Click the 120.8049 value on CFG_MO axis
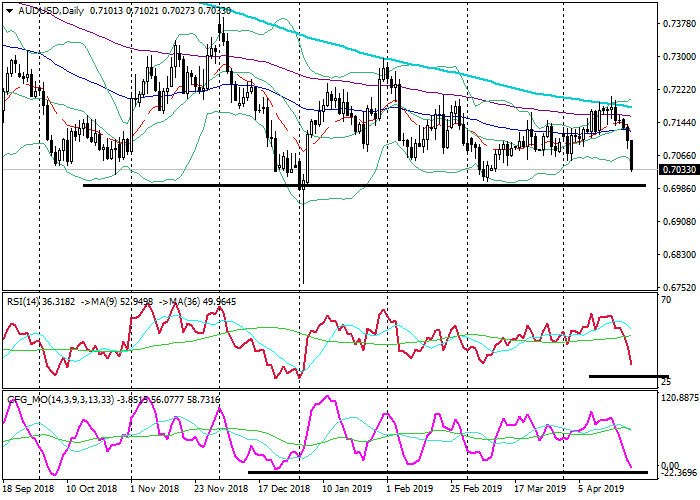 (678, 397)
